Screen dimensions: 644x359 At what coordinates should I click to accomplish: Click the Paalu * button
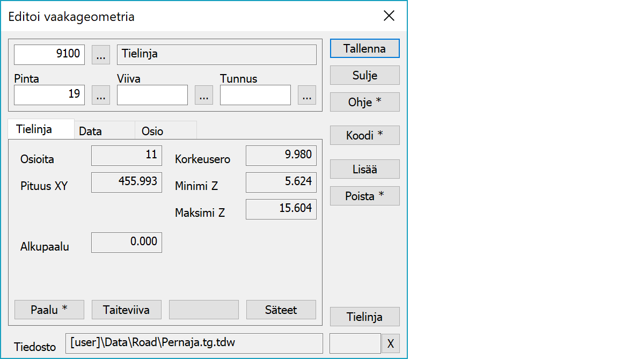(x=49, y=310)
